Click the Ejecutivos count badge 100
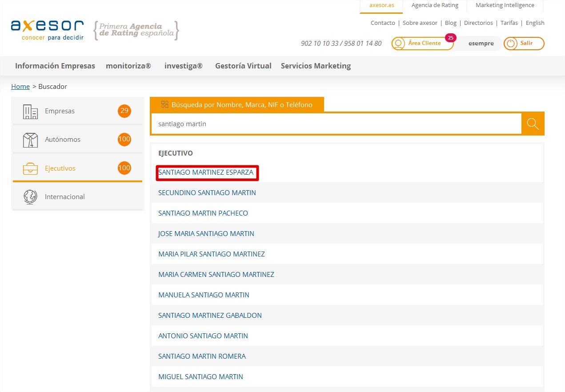The image size is (565, 392). [x=124, y=168]
